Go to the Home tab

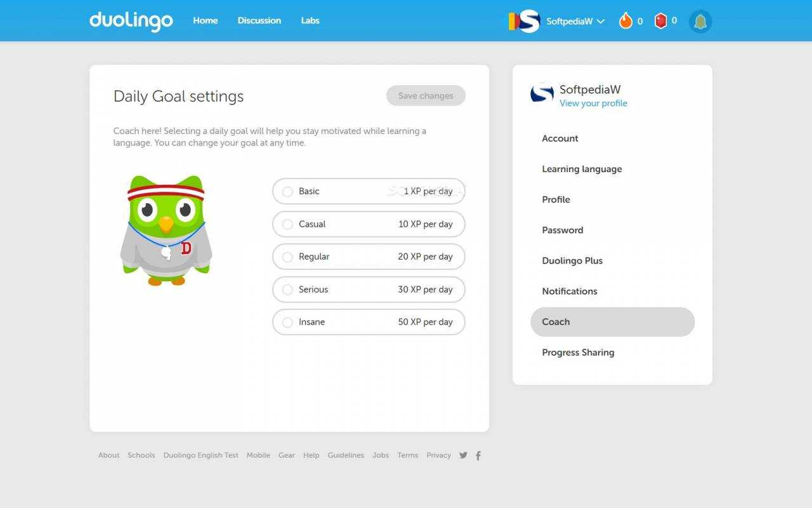(206, 20)
